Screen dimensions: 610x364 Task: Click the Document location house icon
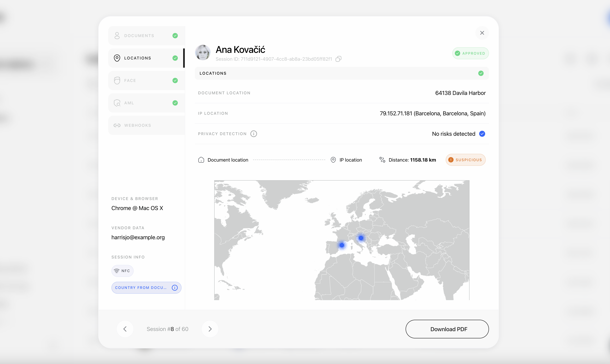(201, 160)
